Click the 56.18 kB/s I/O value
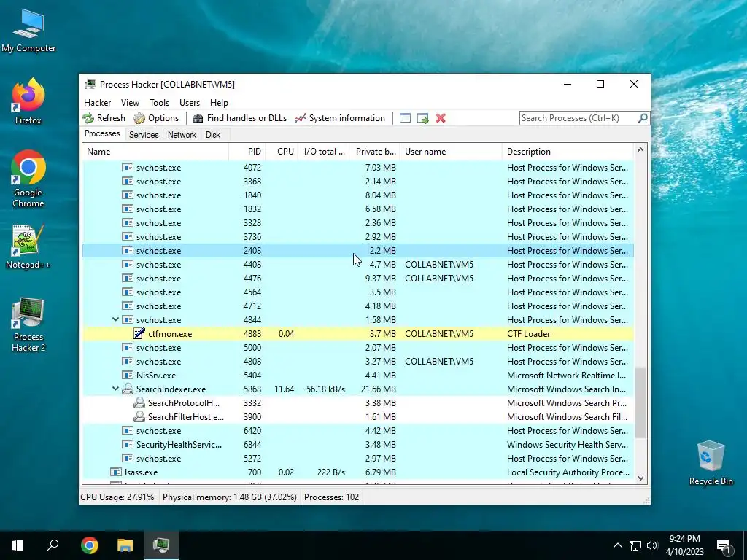The height and width of the screenshot is (560, 747). point(326,389)
